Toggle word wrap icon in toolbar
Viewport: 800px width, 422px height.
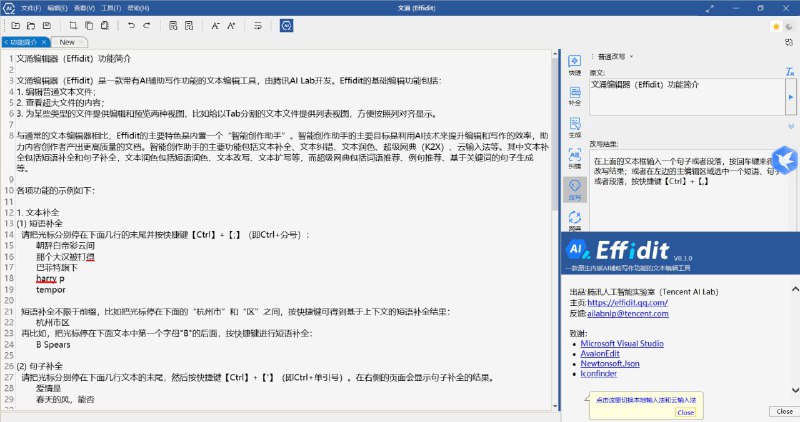(257, 24)
